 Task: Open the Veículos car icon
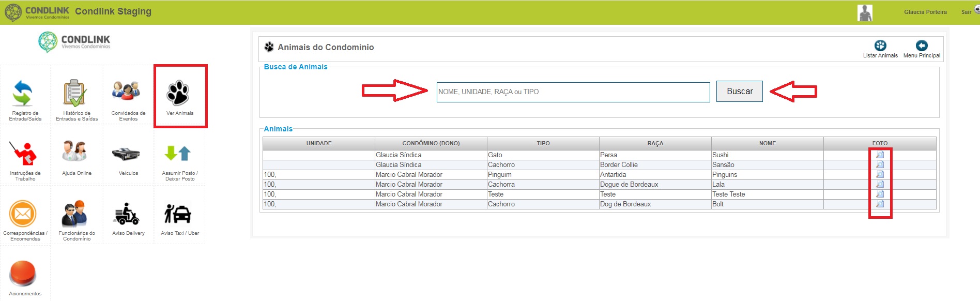click(126, 154)
